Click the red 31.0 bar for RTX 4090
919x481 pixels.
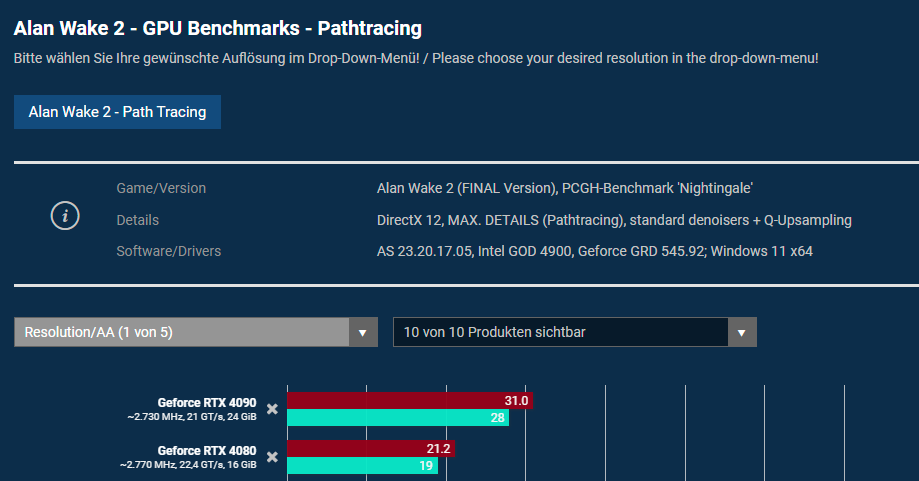[410, 401]
